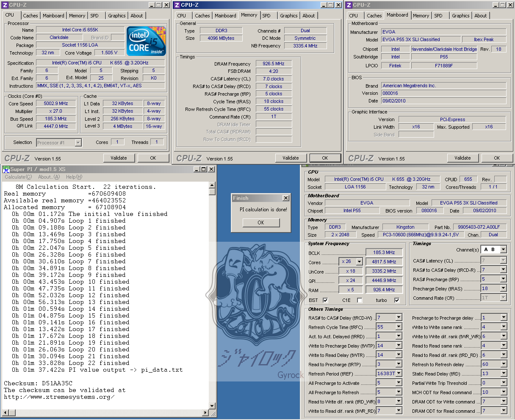
Task: Click the CPU-Z icon of the Mainboard window
Action: click(349, 5)
